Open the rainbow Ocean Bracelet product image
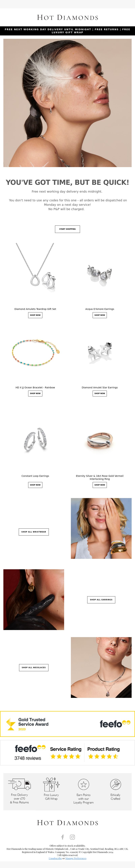This screenshot has height=868, width=135. [35, 353]
